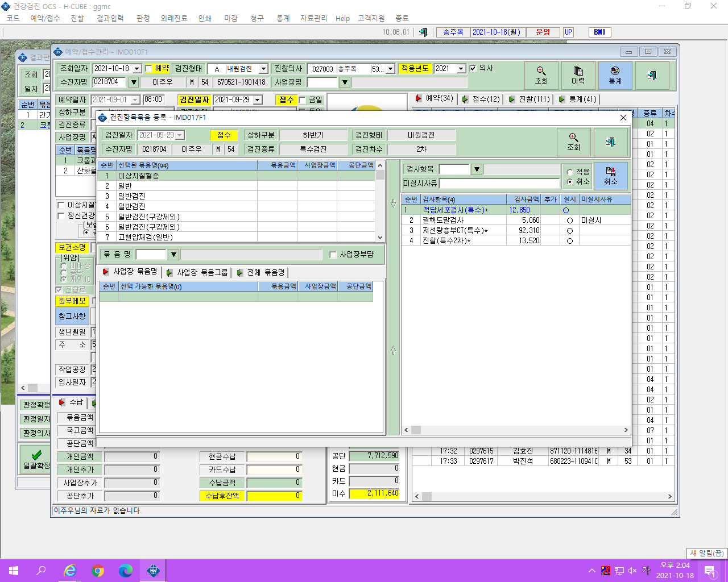Open the 통계 statistics icon button
The image size is (728, 582).
615,76
